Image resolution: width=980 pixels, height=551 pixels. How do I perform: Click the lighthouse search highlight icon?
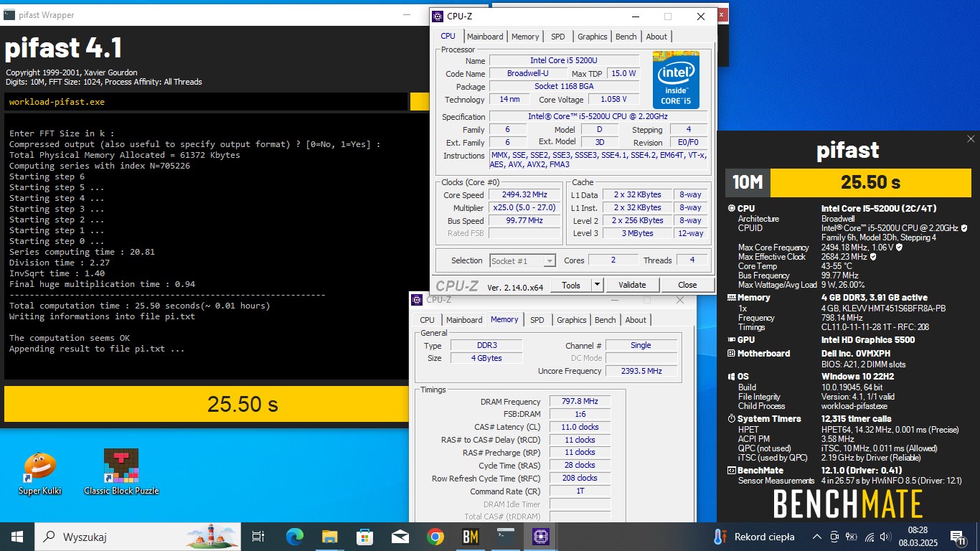coord(211,536)
